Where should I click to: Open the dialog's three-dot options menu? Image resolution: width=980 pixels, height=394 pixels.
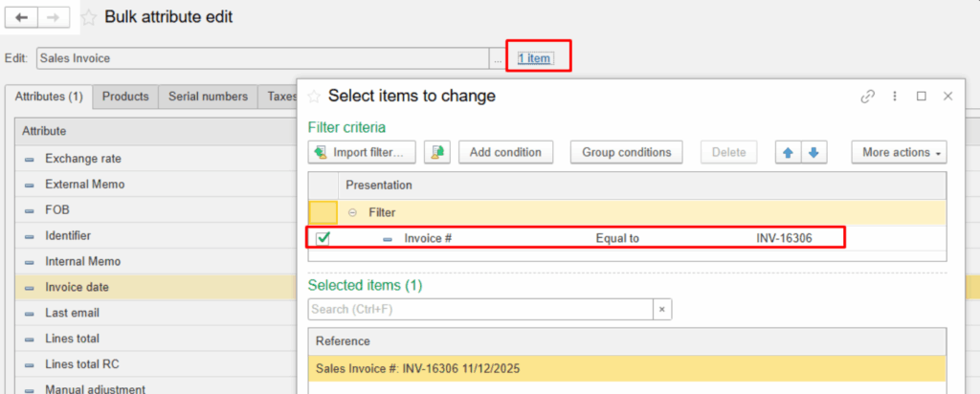(895, 96)
